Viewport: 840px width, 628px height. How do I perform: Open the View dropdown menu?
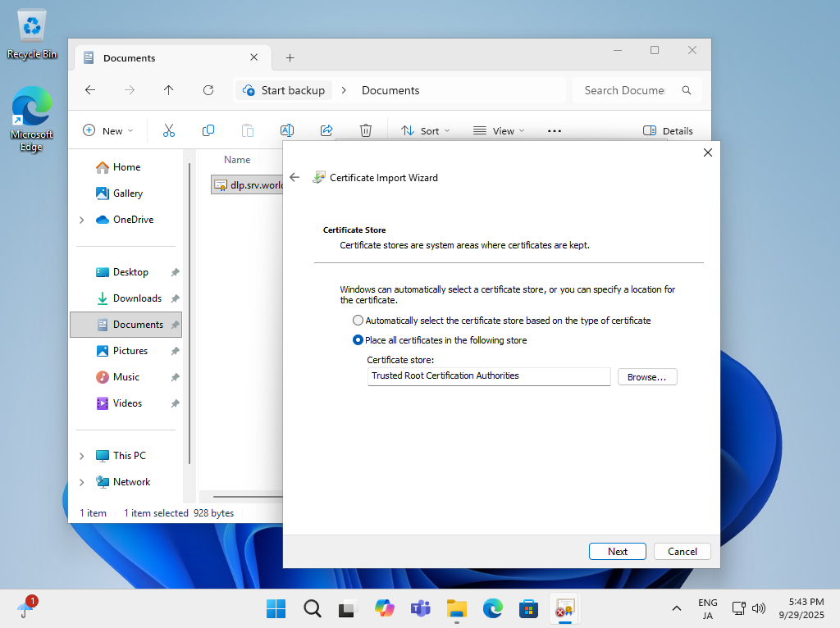tap(499, 130)
